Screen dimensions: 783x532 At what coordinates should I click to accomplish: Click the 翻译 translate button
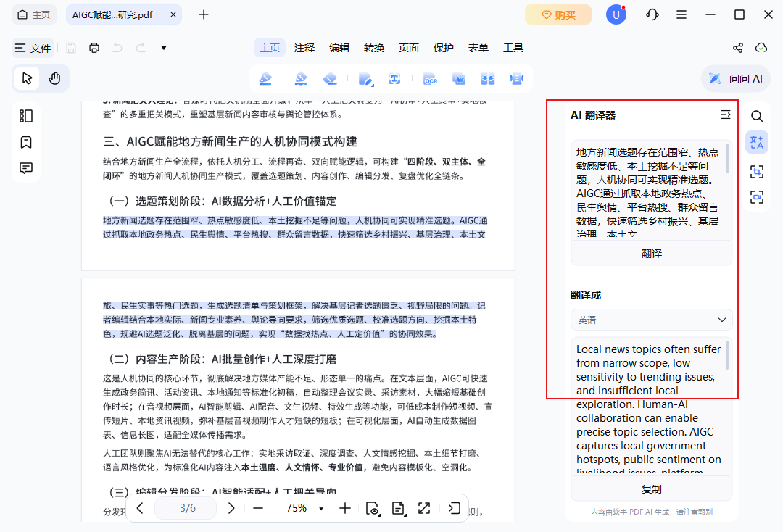(x=651, y=254)
